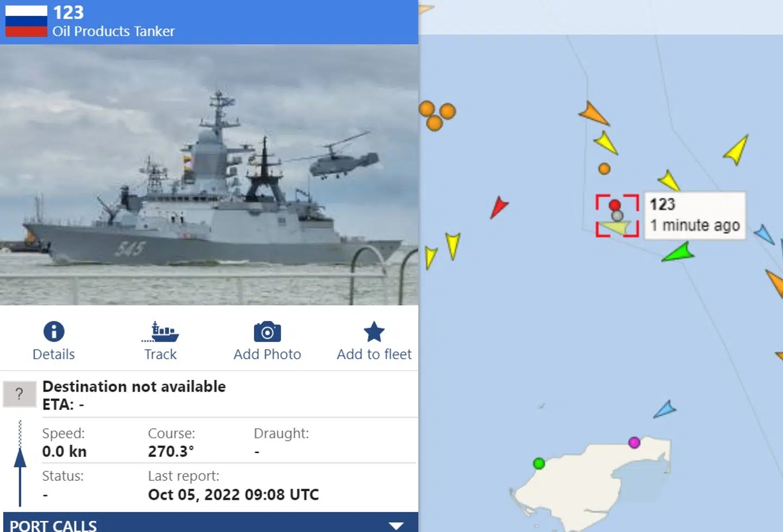Select the green arrow vessel marker
Screen dimensions: 783x532
[678, 253]
